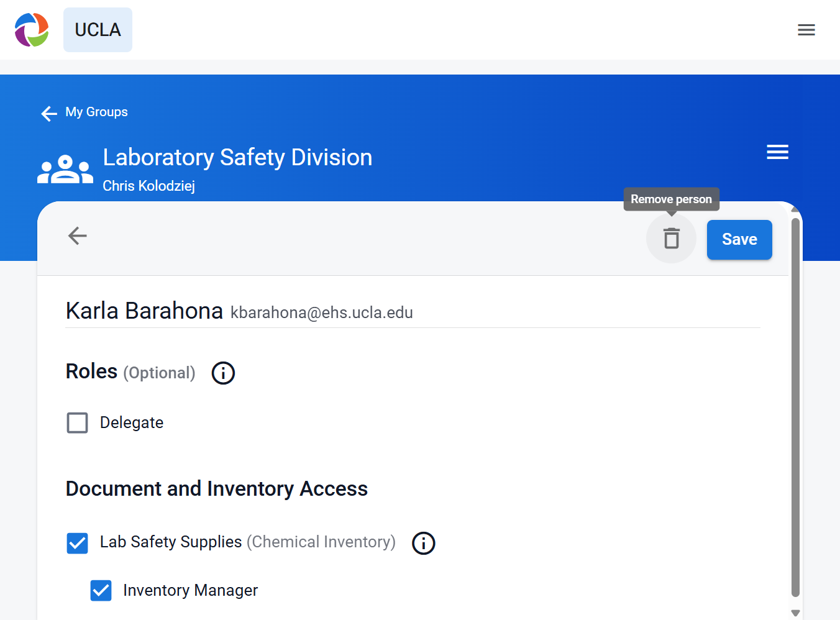Screen dimensions: 840x620
Task: Click the Document and Inventory Access heading
Action: tap(217, 489)
